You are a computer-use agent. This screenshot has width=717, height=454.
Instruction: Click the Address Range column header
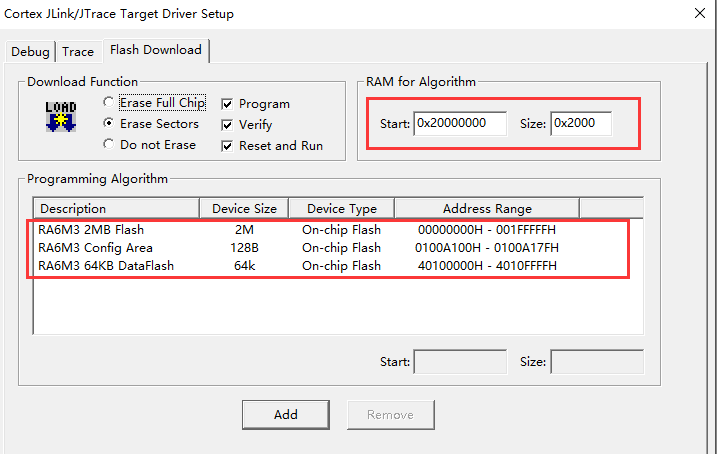pos(487,208)
